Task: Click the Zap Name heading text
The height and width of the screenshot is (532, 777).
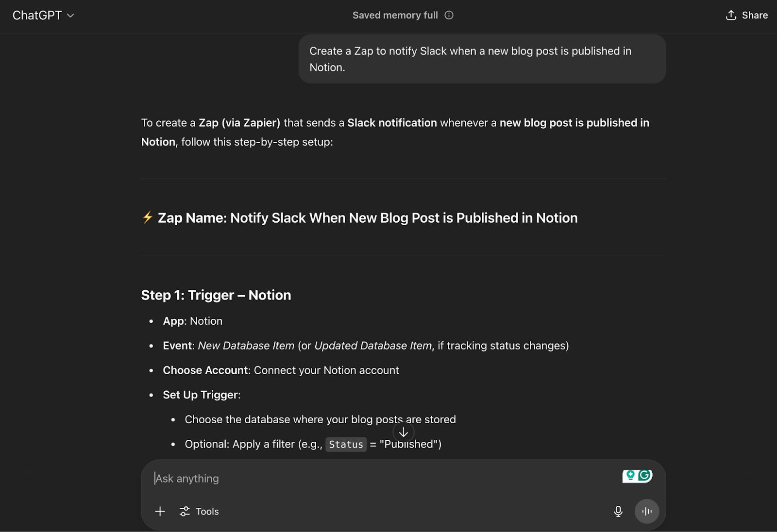Action: point(368,218)
